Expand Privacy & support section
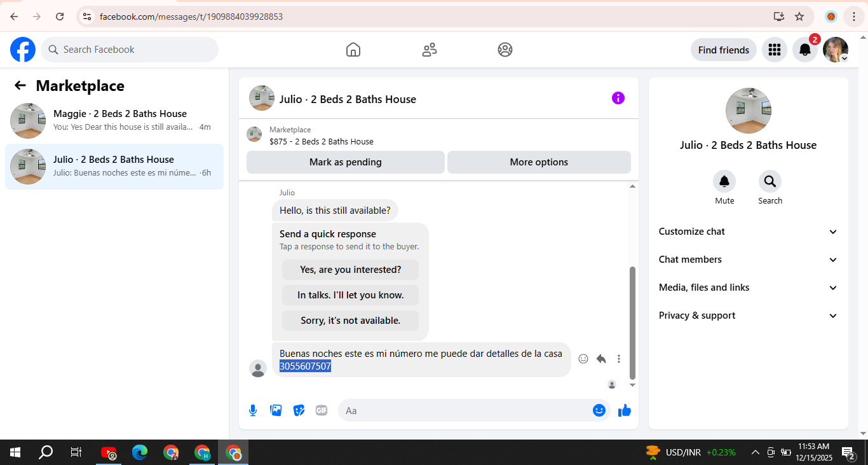Image resolution: width=868 pixels, height=465 pixels. click(749, 316)
